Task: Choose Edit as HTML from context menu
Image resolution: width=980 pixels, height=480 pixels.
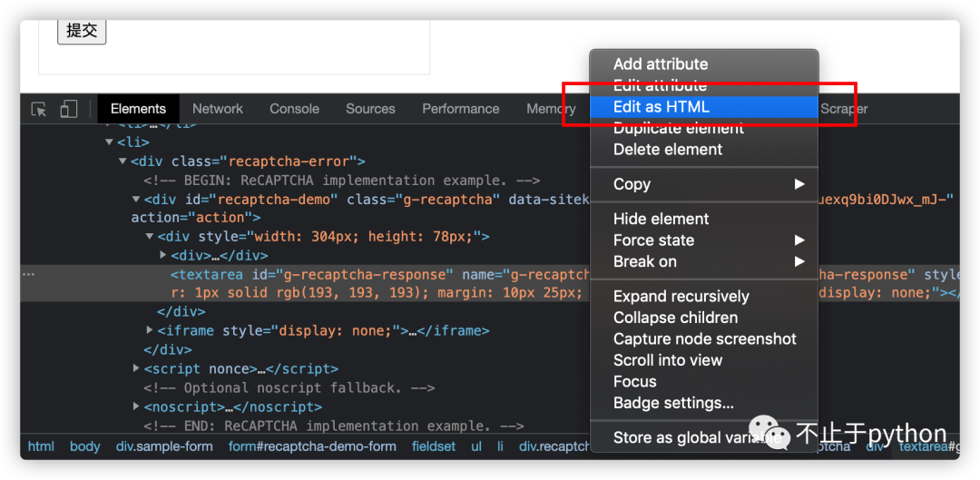Action: (x=661, y=107)
